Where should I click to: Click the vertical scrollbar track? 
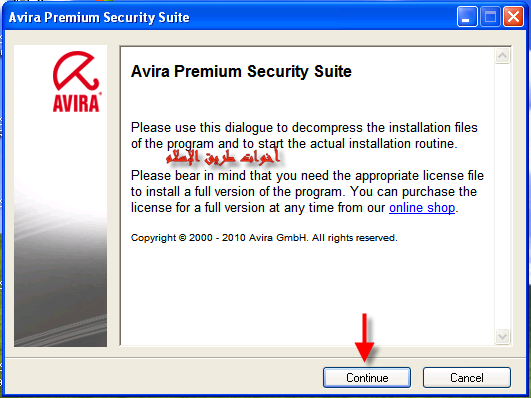pyautogui.click(x=502, y=196)
